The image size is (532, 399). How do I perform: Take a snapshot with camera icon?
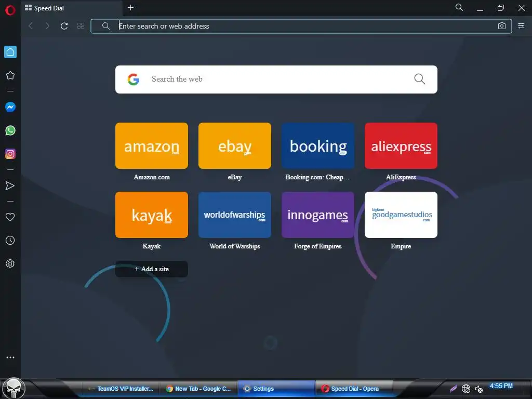pos(502,26)
